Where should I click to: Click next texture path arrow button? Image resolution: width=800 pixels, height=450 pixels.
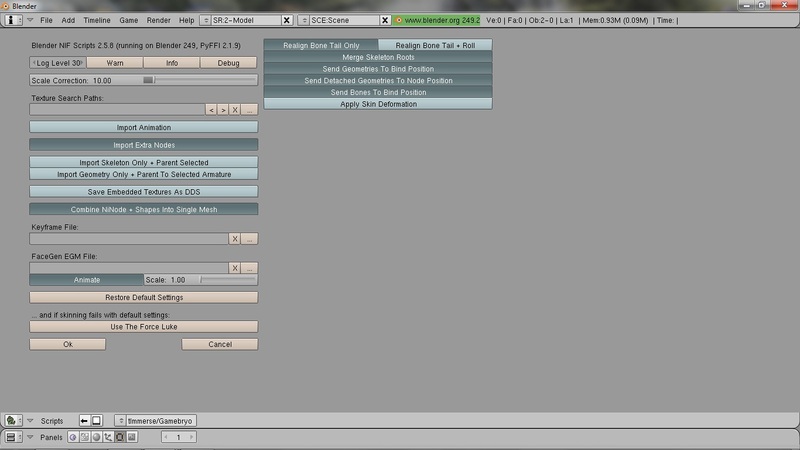(x=223, y=110)
